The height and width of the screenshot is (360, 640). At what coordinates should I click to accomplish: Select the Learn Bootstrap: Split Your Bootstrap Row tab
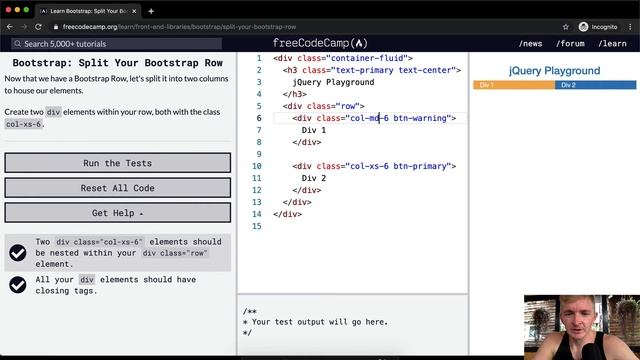[88, 11]
